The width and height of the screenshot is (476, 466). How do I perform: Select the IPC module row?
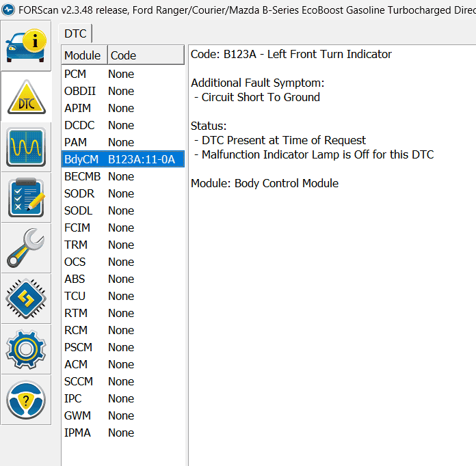click(x=123, y=398)
